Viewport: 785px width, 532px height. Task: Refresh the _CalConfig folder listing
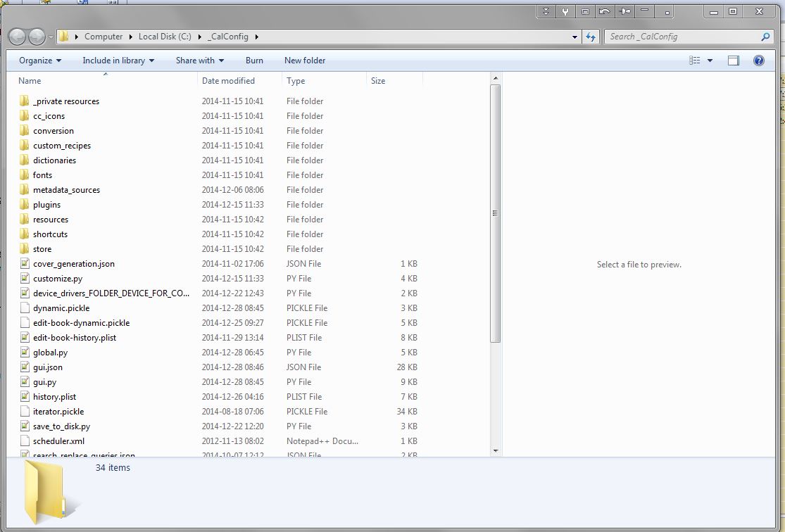click(591, 37)
